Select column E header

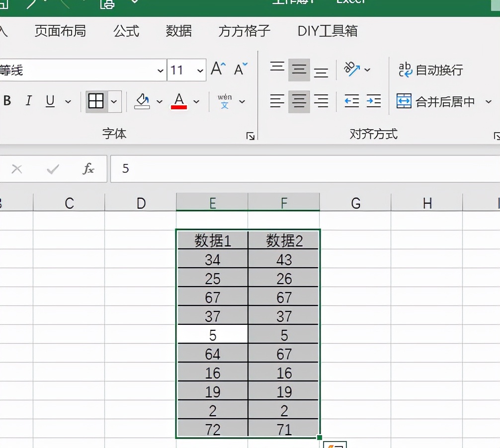(212, 203)
